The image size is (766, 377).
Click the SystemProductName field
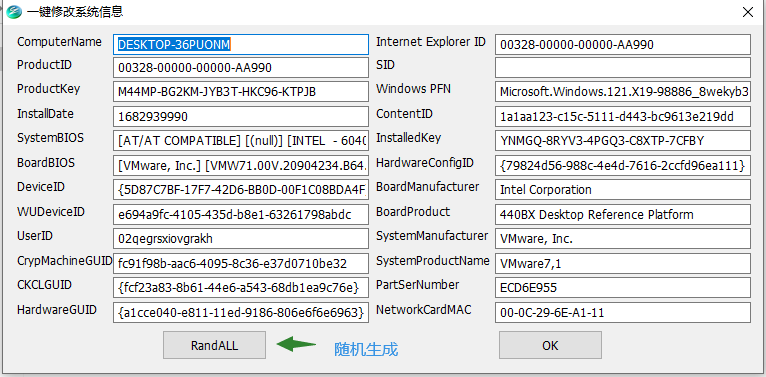(x=623, y=263)
